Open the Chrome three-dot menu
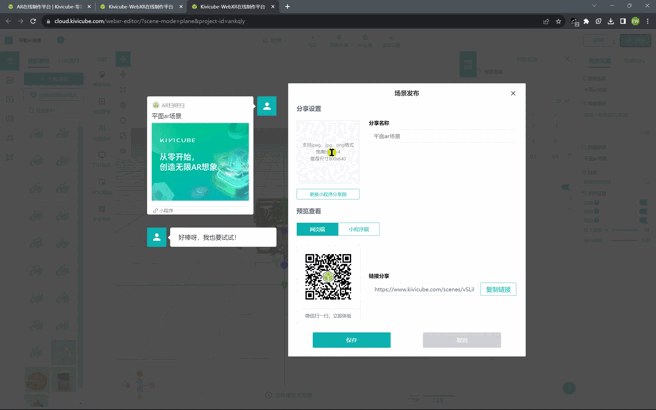This screenshot has width=656, height=410. pyautogui.click(x=648, y=21)
